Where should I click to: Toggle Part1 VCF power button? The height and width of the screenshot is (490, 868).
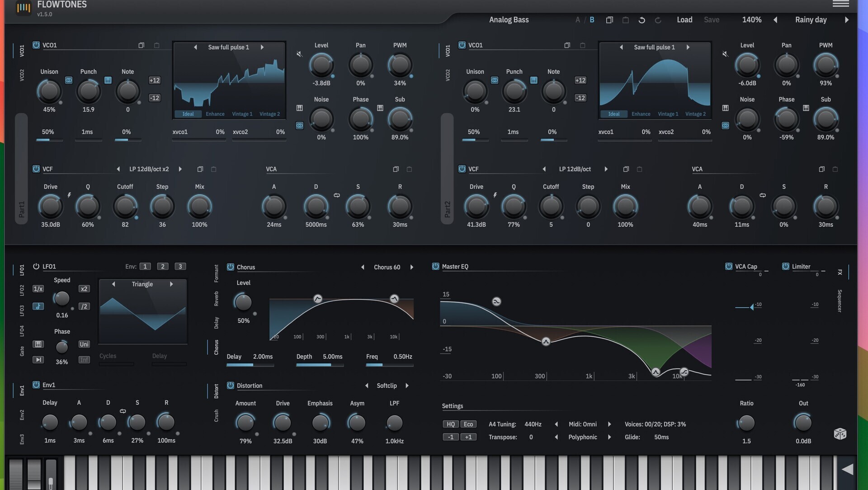pos(36,169)
